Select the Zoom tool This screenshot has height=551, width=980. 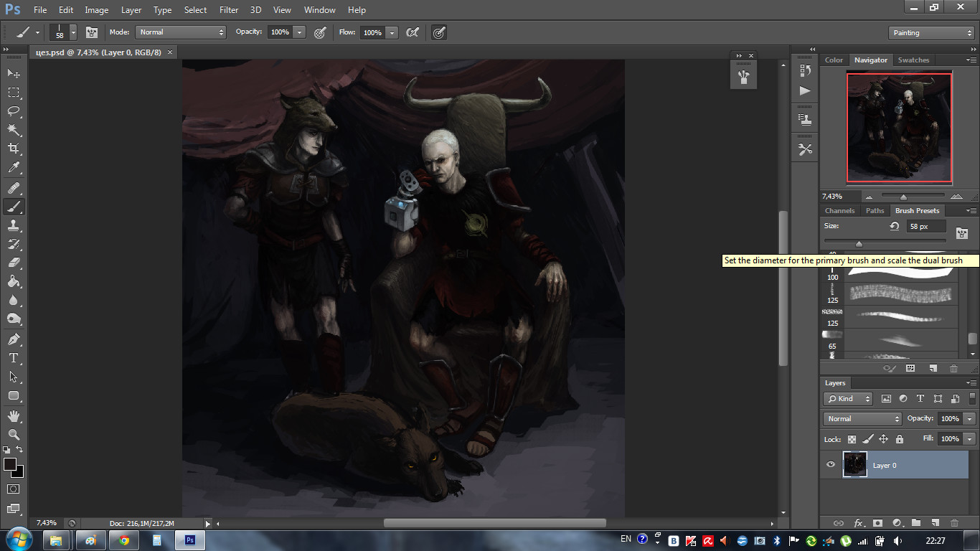14,435
